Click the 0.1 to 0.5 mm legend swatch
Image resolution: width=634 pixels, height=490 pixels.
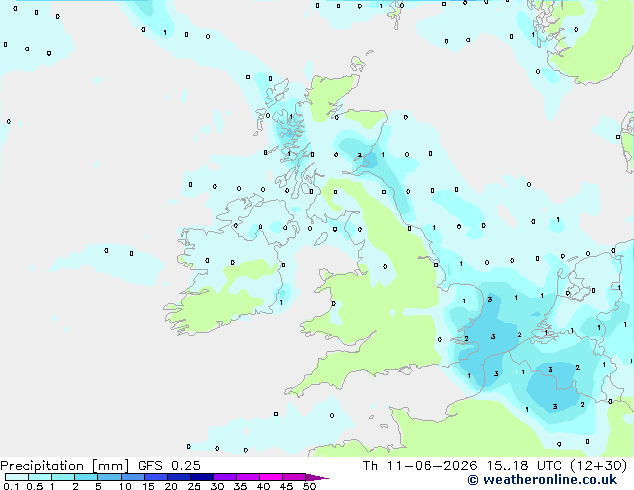click(x=17, y=477)
